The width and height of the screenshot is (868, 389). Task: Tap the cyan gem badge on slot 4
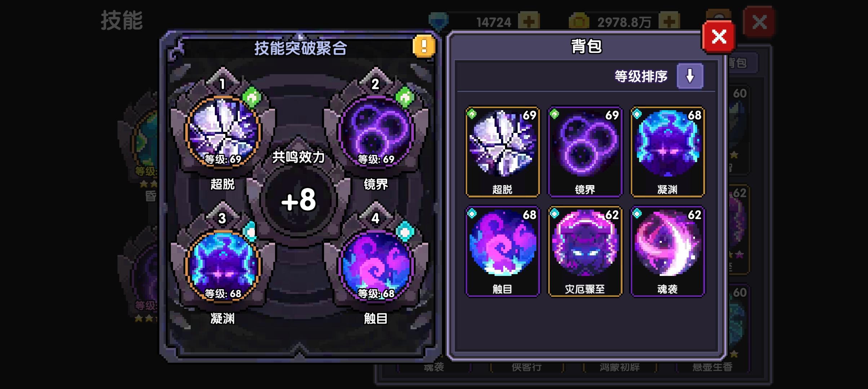tap(405, 232)
